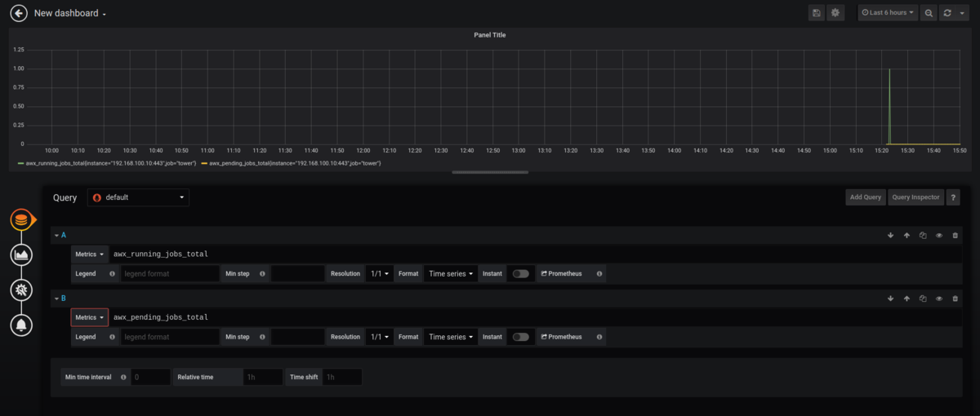The width and height of the screenshot is (980, 416).
Task: Open dashboard settings gear icon
Action: click(x=835, y=13)
